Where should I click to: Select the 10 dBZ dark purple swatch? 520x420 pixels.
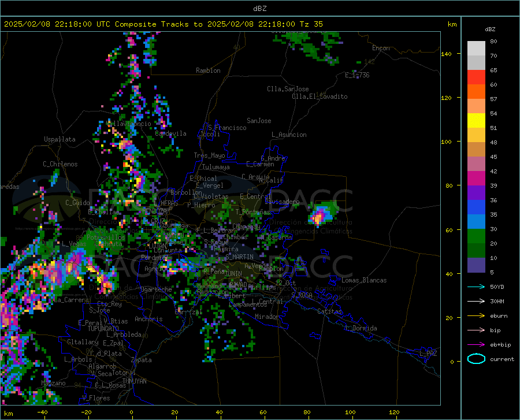click(x=476, y=265)
